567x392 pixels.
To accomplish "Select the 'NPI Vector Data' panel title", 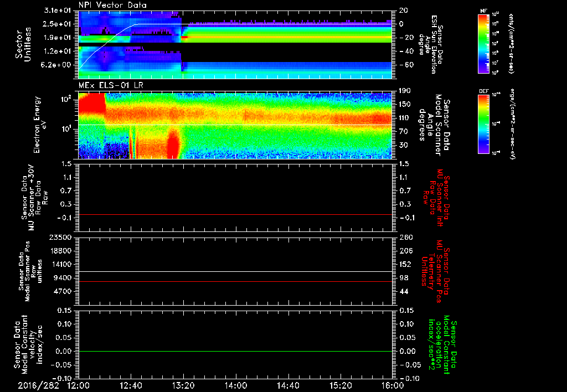I will (112, 5).
